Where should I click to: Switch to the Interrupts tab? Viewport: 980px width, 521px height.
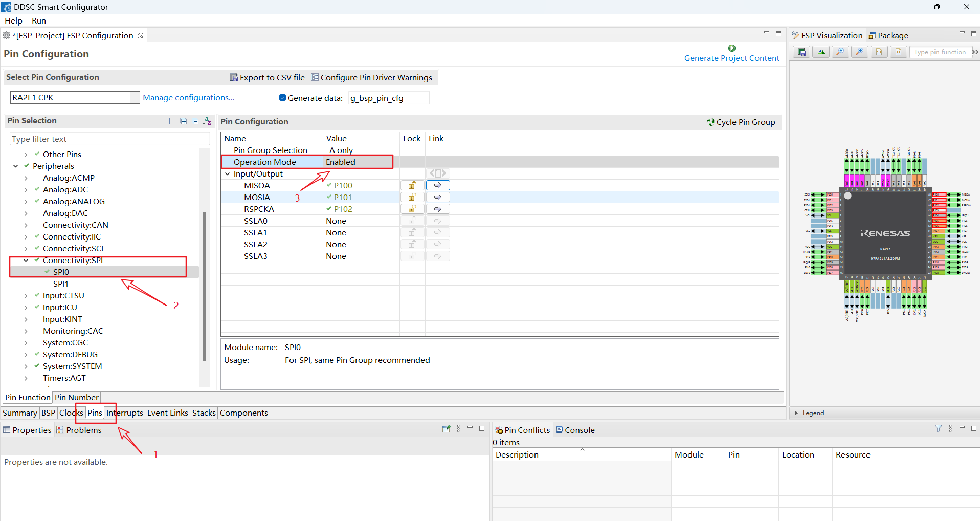click(125, 413)
